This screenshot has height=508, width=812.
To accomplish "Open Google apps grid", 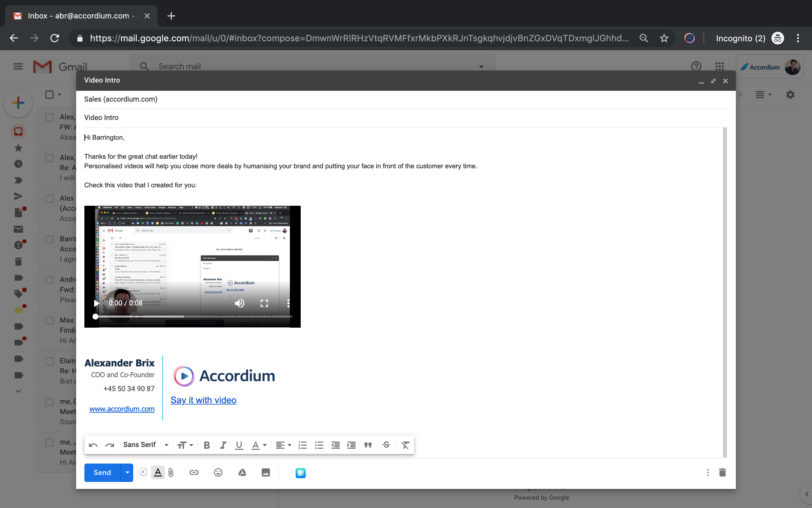I will (719, 66).
